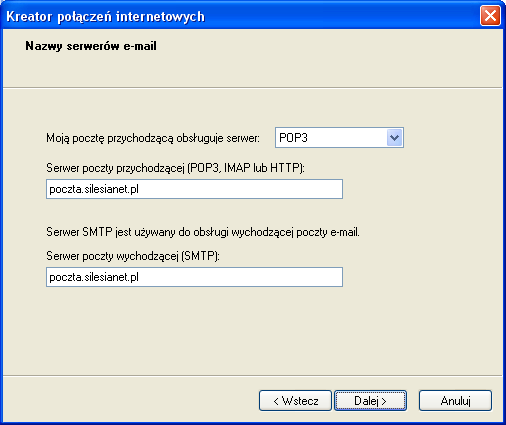The image size is (506, 425).
Task: Click the label Moją pocztę przychodzącą obsługuje serwer
Action: pos(153,138)
